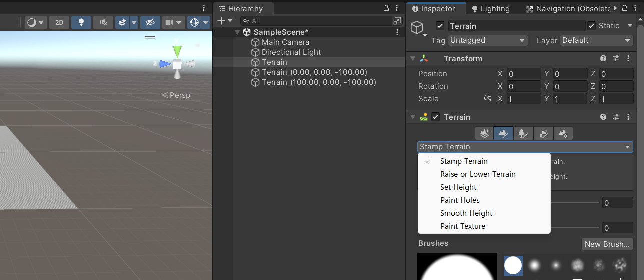This screenshot has height=280, width=644.
Task: Toggle the Terrain object active checkbox
Action: [440, 26]
